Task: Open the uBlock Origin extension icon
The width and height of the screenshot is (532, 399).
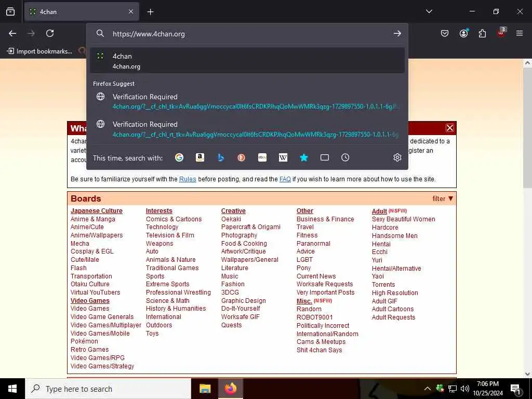Action: pyautogui.click(x=501, y=32)
